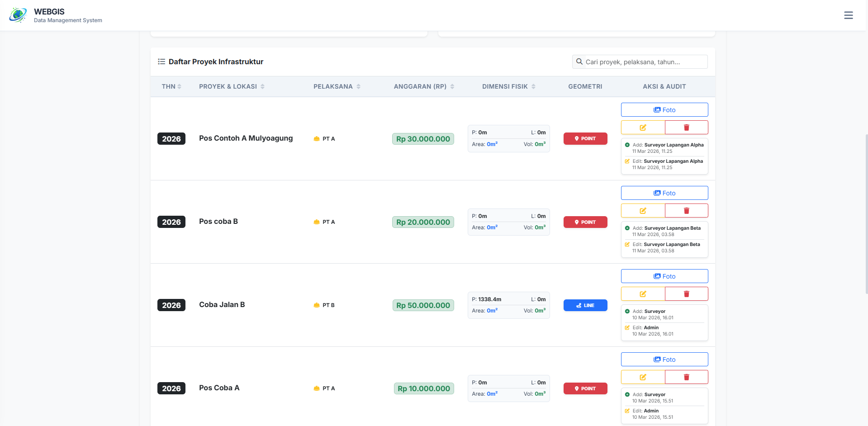The height and width of the screenshot is (426, 868).
Task: View Foto of the Coba Jalan B project
Action: point(664,276)
